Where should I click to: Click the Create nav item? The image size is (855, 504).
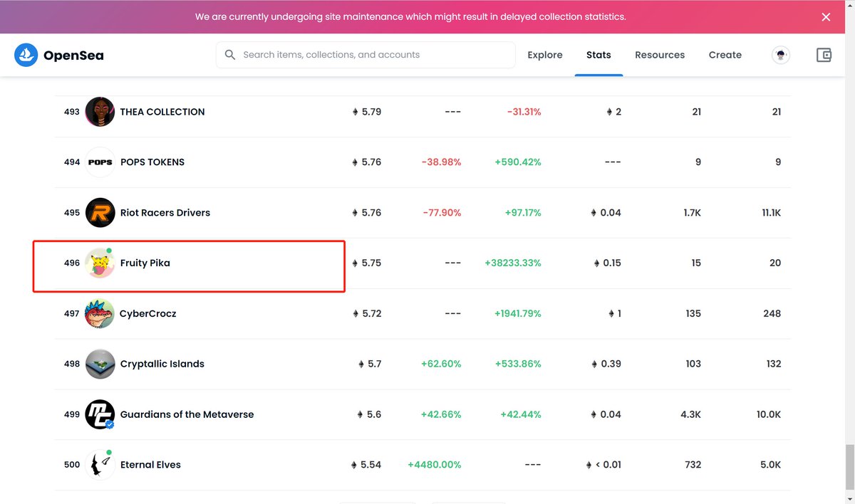coord(725,55)
